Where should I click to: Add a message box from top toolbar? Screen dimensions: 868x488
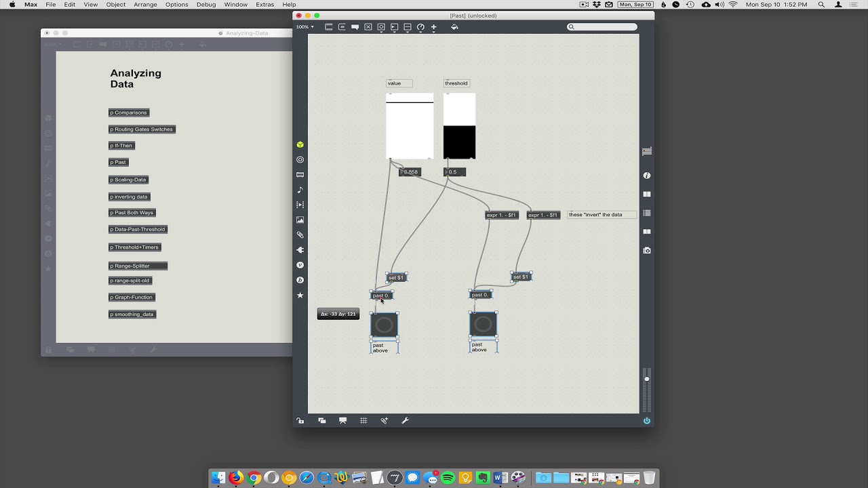click(x=342, y=27)
